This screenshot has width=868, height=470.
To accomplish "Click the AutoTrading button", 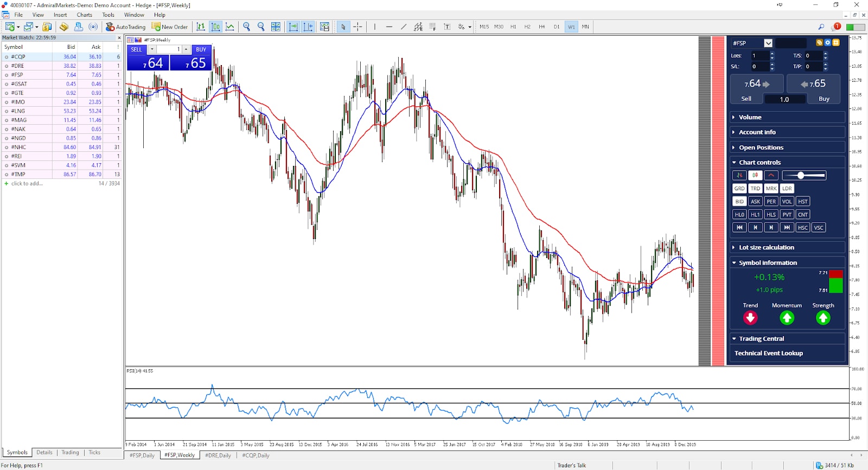I will [126, 27].
